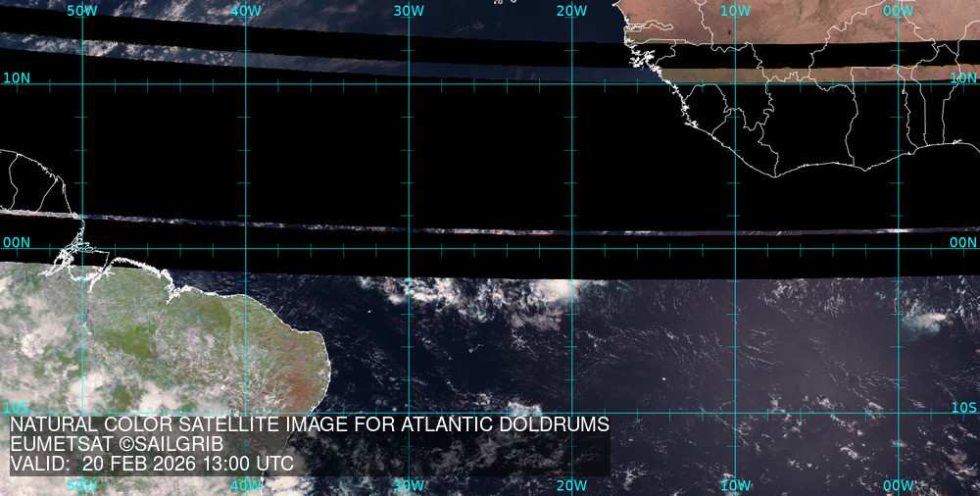This screenshot has width=980, height=496.
Task: Click the 10S and 20W gridline intersection
Action: [x=572, y=412]
